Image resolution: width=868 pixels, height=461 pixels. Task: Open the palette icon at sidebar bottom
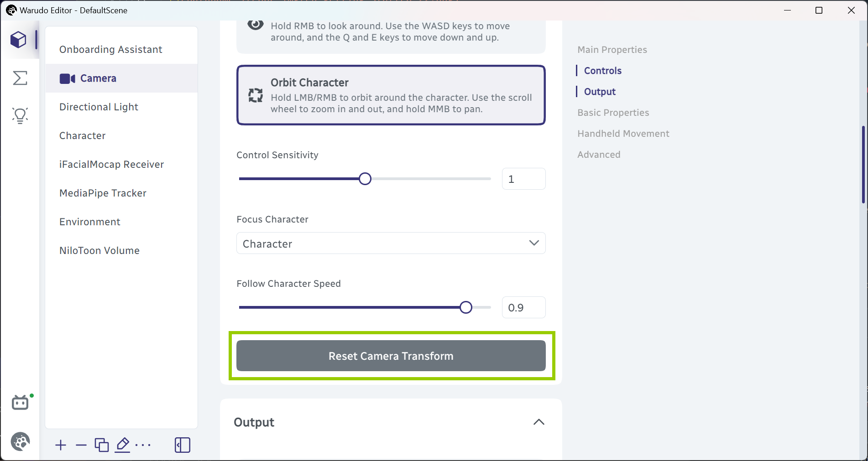[20, 441]
